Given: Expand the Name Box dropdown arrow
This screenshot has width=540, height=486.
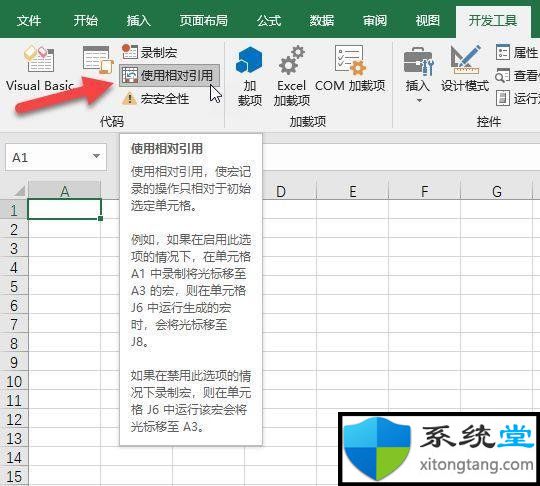Looking at the screenshot, I should tap(96, 156).
